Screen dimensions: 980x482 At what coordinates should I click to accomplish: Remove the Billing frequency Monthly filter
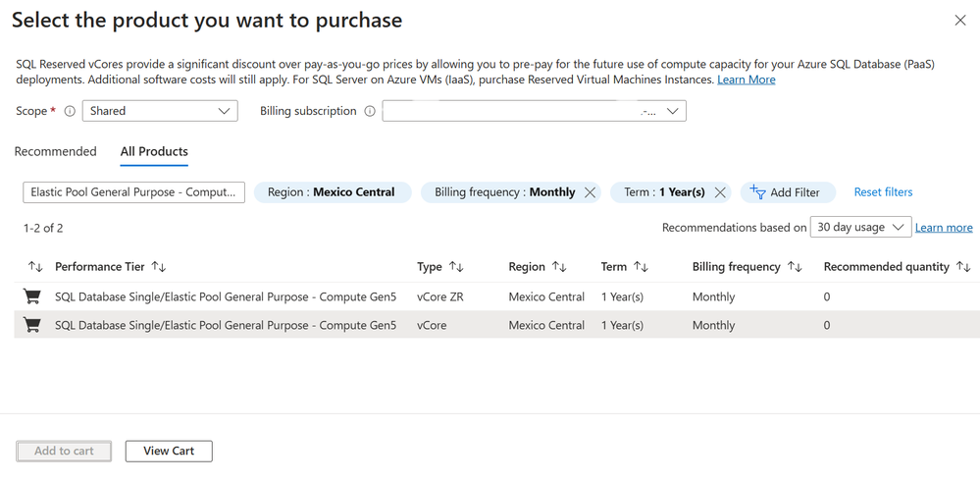[590, 192]
